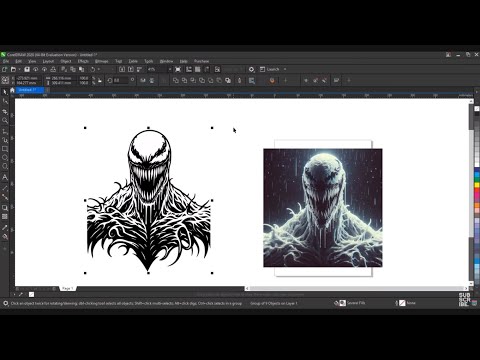Open the Effects menu
480x360 pixels.
(x=83, y=61)
